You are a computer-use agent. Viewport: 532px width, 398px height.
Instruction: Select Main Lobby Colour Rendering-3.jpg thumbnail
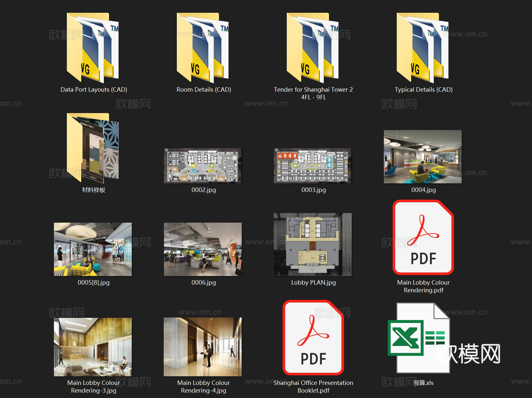point(93,347)
